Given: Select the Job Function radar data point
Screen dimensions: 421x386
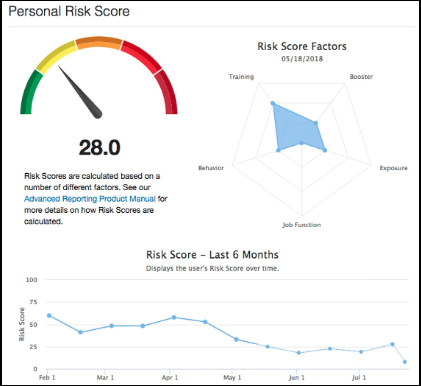Looking at the screenshot, I should [302, 143].
